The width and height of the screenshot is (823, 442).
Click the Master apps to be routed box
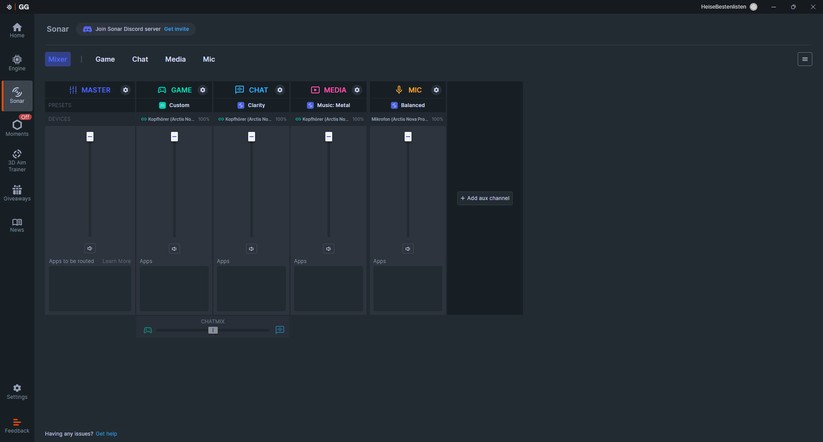(90, 288)
